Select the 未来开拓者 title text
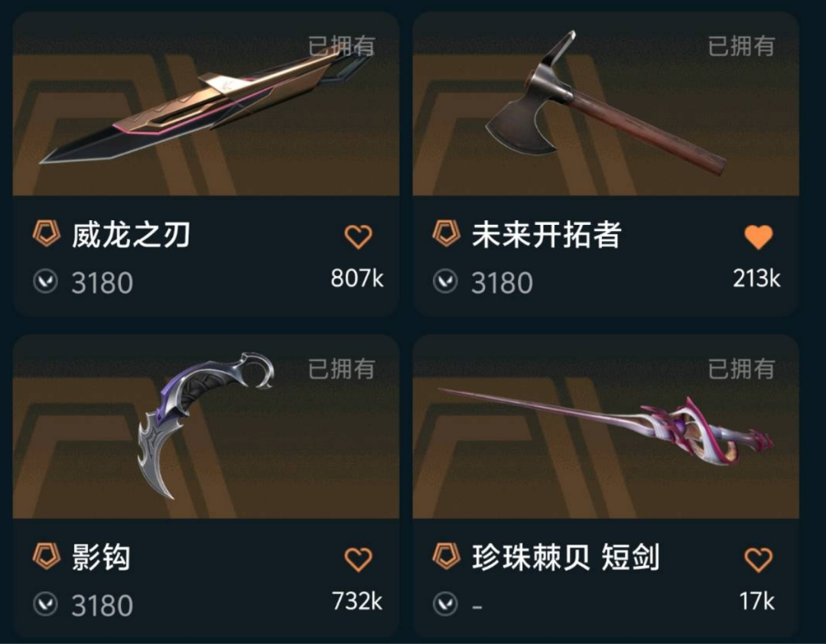Image resolution: width=826 pixels, height=644 pixels. (x=546, y=235)
